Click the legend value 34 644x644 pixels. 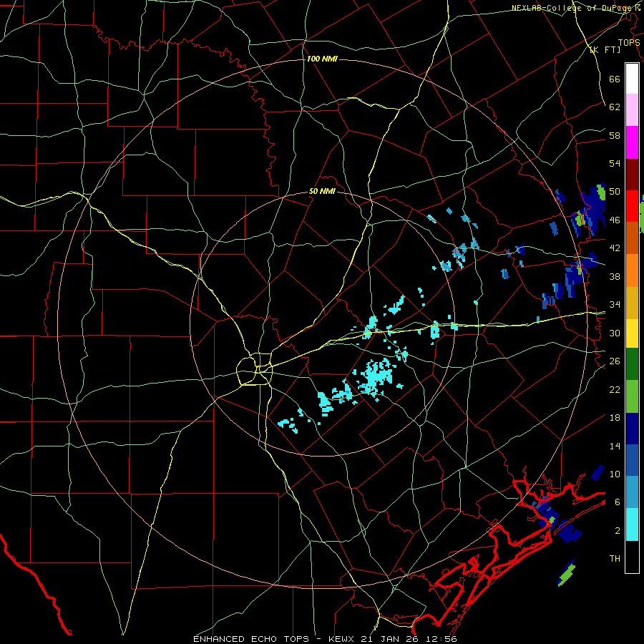tap(615, 305)
